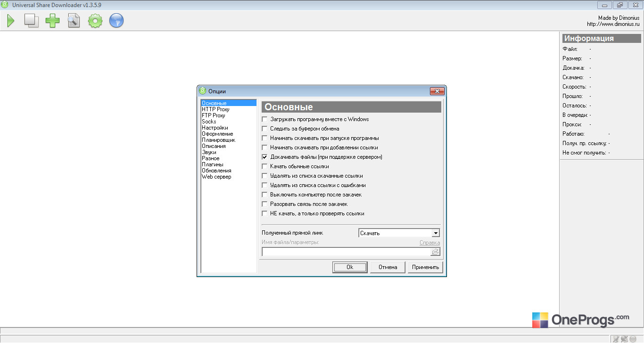
Task: Open the Плагины section
Action: [213, 164]
